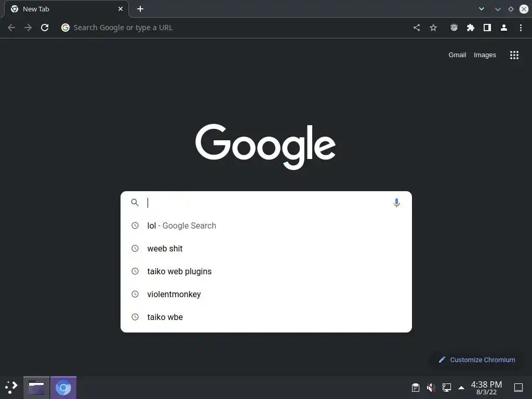Open Google apps grid

[x=514, y=55]
